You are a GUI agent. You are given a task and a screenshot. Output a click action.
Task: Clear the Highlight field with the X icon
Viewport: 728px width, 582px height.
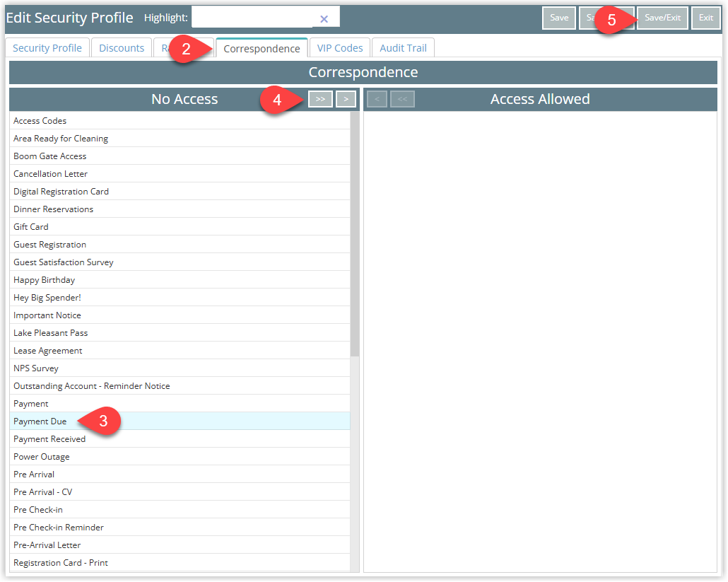click(324, 19)
